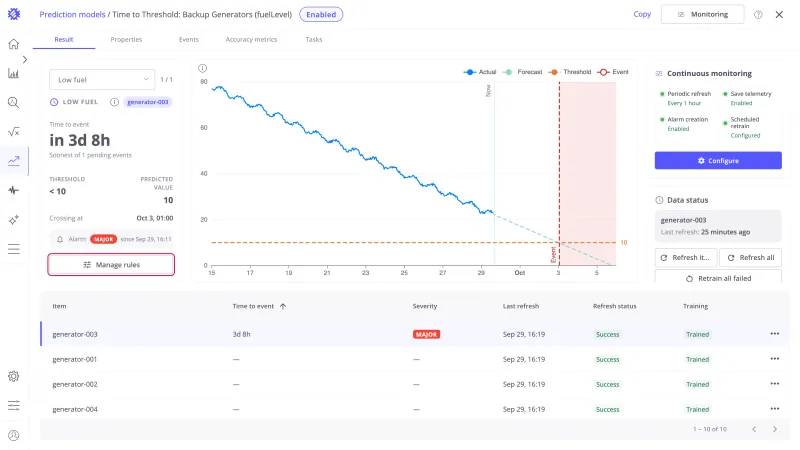This screenshot has height=450, width=800.
Task: Switch to the Tasks tab
Action: coord(314,39)
